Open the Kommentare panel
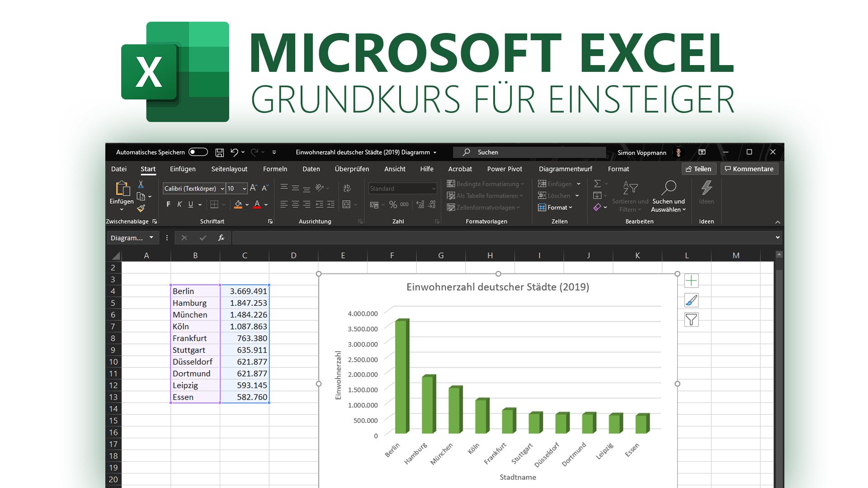 (x=749, y=169)
